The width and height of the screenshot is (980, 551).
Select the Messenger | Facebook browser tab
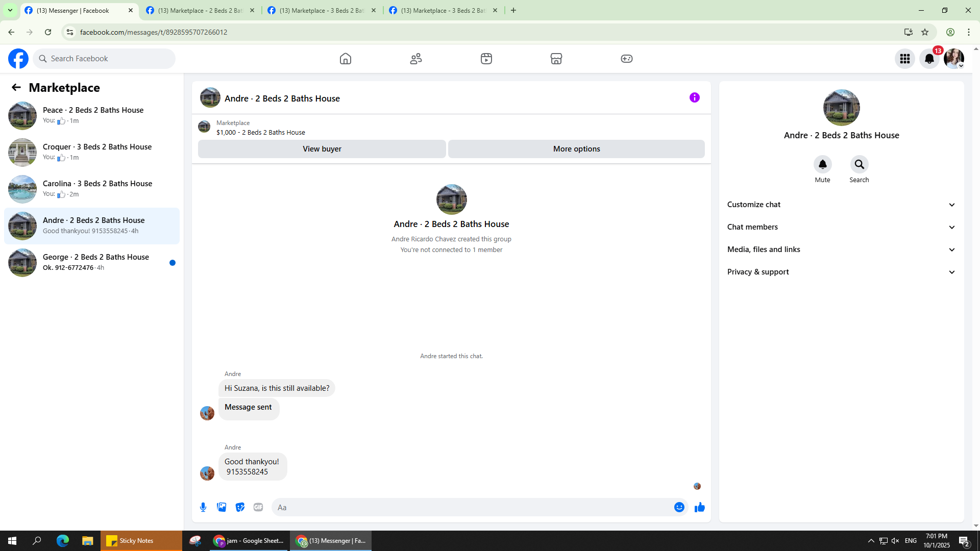pos(79,10)
